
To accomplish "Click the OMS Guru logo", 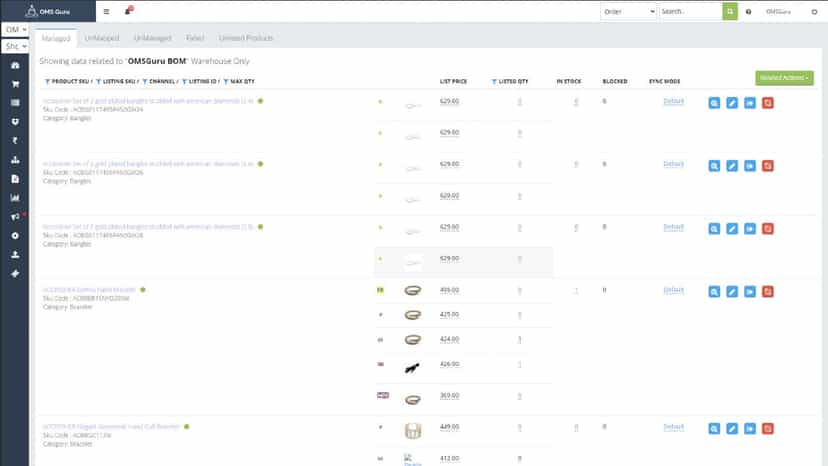I will click(x=48, y=11).
